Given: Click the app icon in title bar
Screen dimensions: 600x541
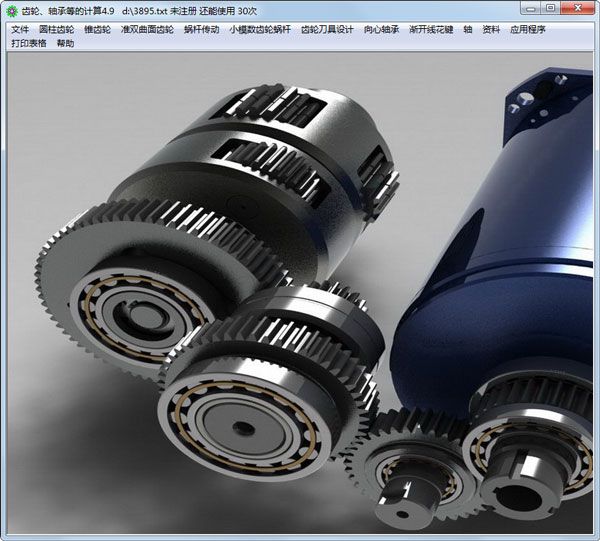Looking at the screenshot, I should click(11, 10).
